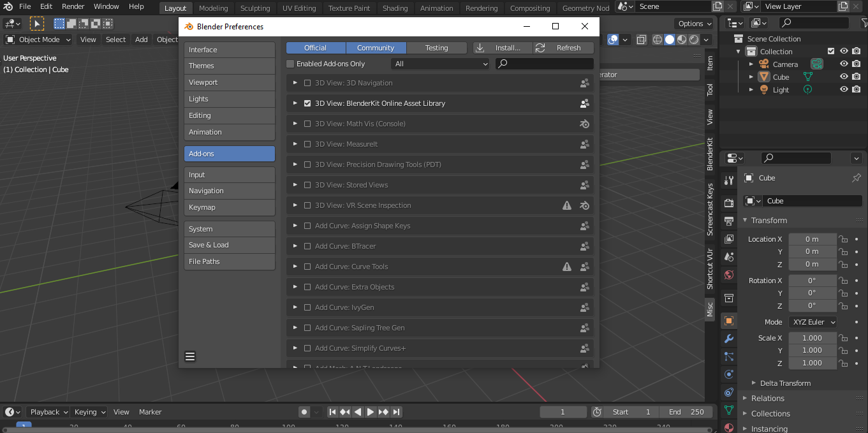The image size is (868, 433).
Task: Open the Modifier properties wrench tab
Action: click(729, 339)
